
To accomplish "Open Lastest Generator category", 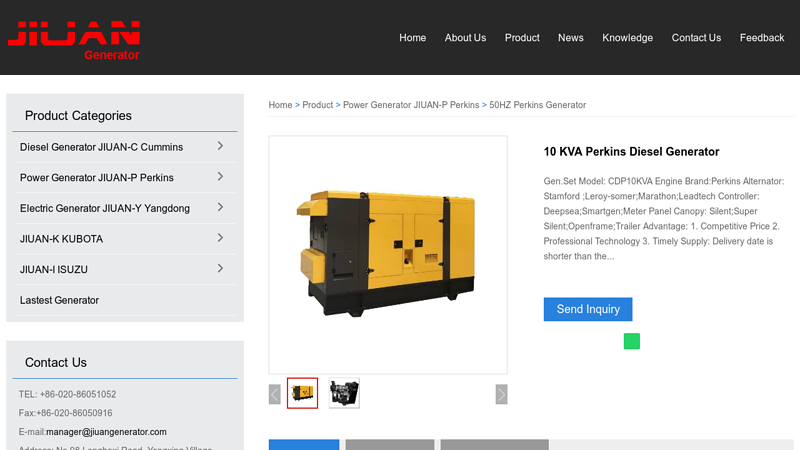I will tap(59, 300).
